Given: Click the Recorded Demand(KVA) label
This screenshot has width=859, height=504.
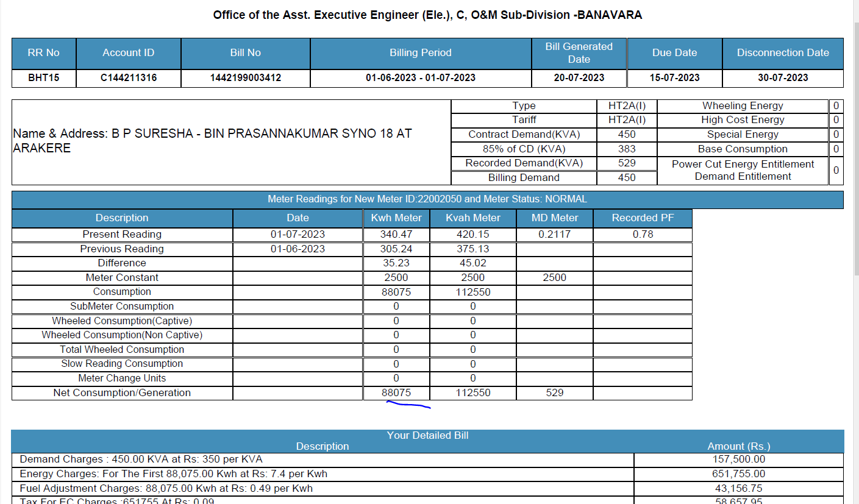Looking at the screenshot, I should (x=524, y=163).
